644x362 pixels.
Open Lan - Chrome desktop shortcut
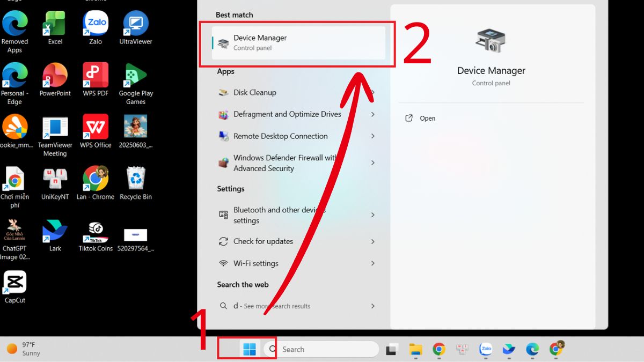point(96,183)
